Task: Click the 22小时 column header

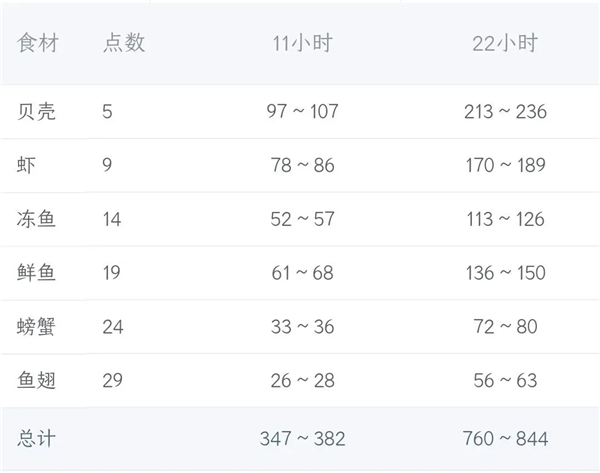Action: pyautogui.click(x=505, y=43)
